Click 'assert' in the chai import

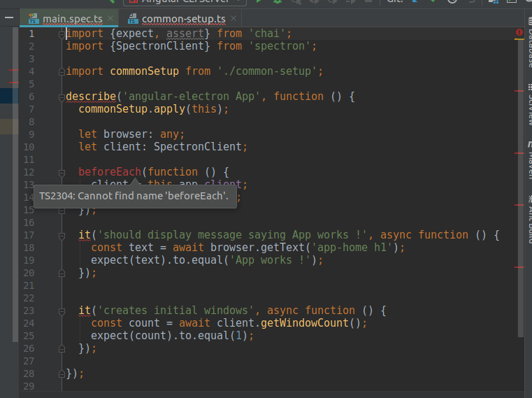coord(185,34)
